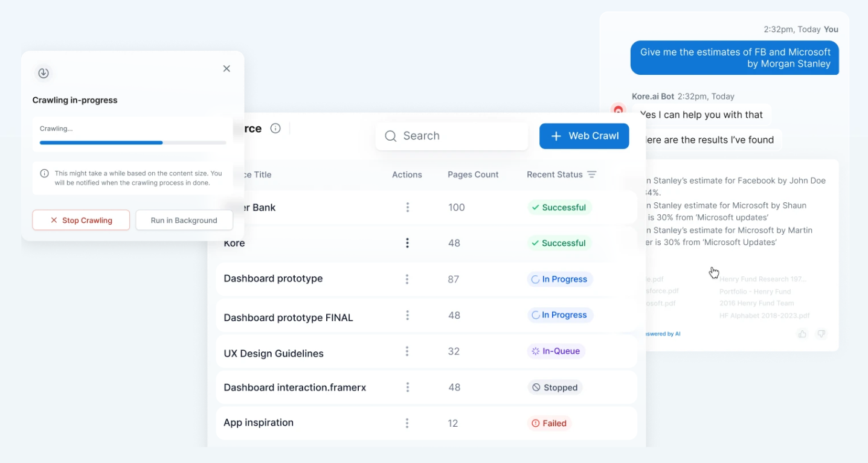
Task: Open actions menu for UX Design Guidelines
Action: point(407,351)
